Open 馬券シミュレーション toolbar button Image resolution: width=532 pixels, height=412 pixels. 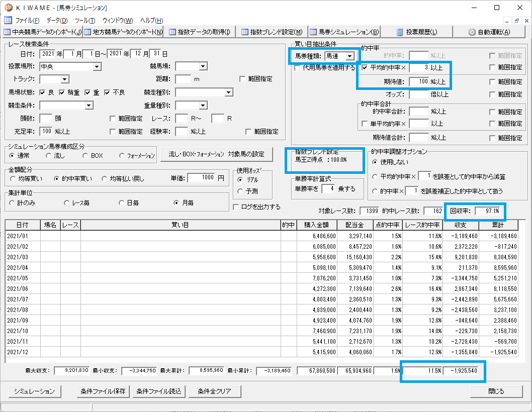(x=344, y=32)
